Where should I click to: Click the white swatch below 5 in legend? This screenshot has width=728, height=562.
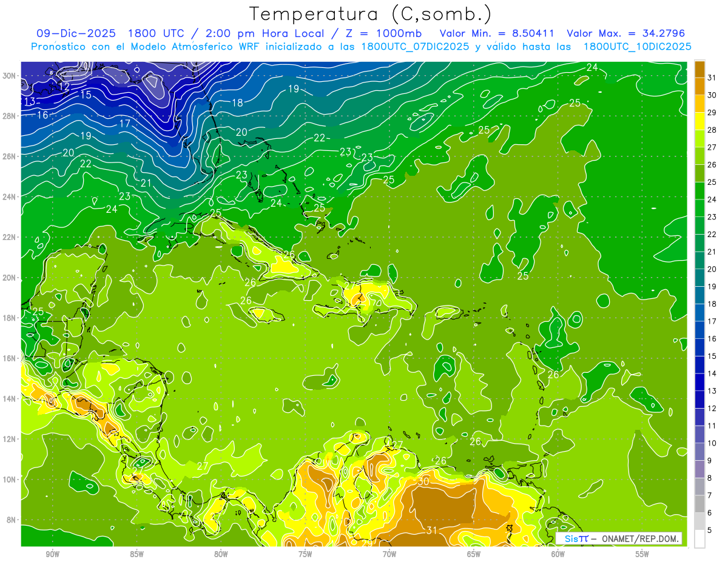(699, 539)
